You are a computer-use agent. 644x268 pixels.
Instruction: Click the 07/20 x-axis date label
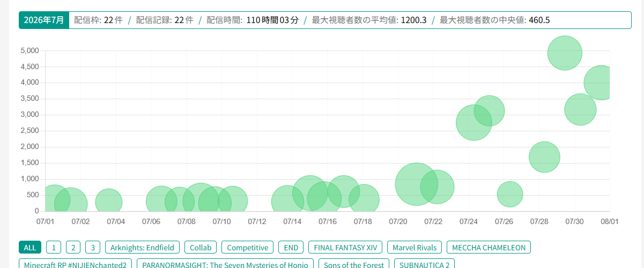398,221
